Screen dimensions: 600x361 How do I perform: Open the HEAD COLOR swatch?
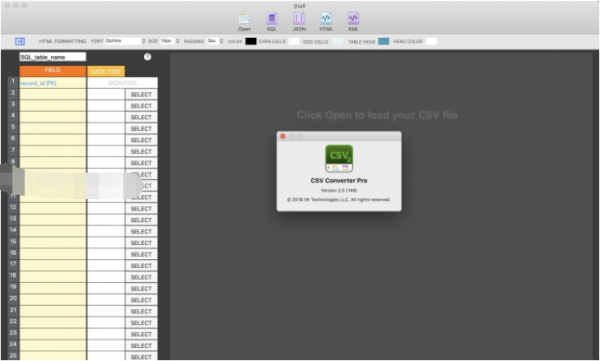[x=431, y=41]
